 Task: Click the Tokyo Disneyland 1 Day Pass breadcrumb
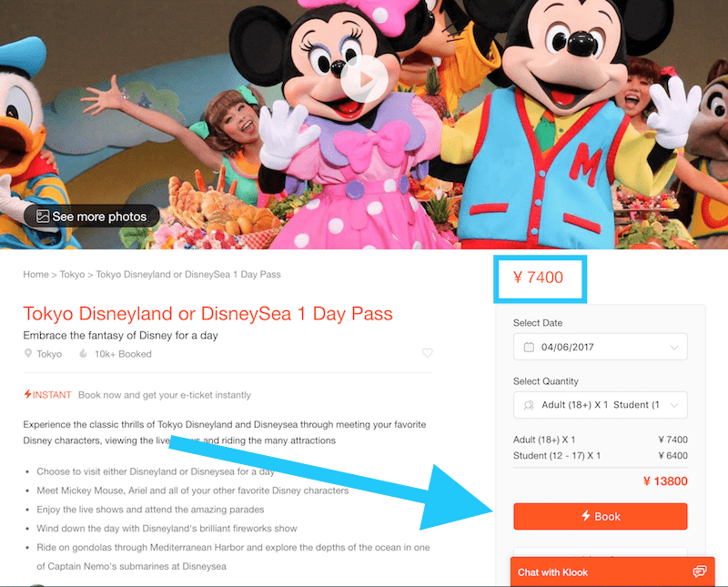coord(188,275)
